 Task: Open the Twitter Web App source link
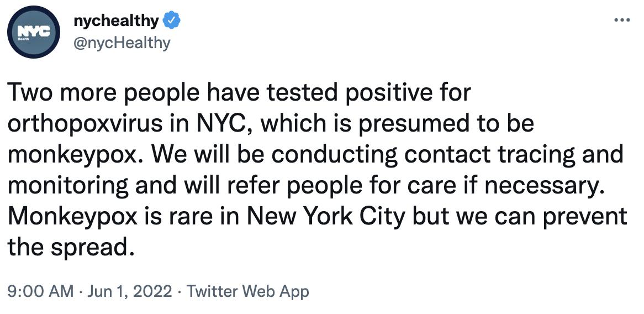coord(248,291)
